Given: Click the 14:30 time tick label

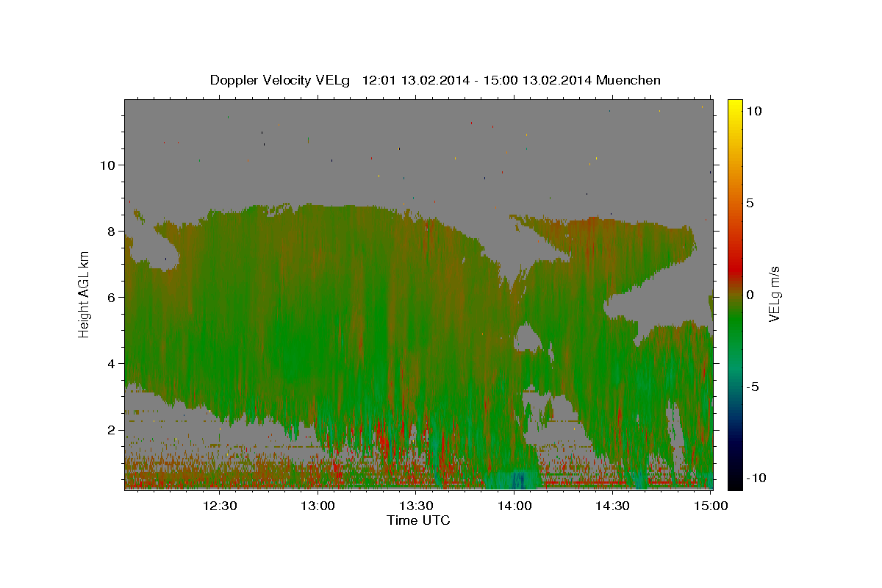Looking at the screenshot, I should coord(612,506).
